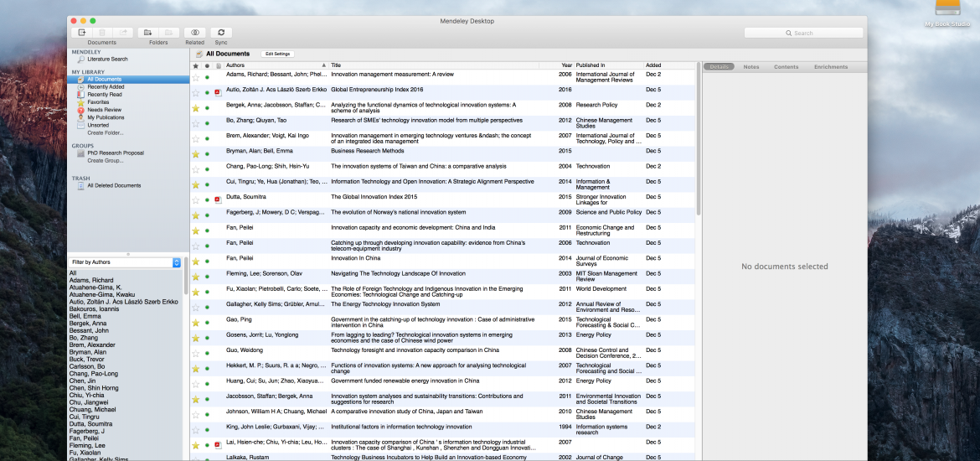The height and width of the screenshot is (461, 980).
Task: Click the Delete Documents trash icon
Action: tap(102, 33)
